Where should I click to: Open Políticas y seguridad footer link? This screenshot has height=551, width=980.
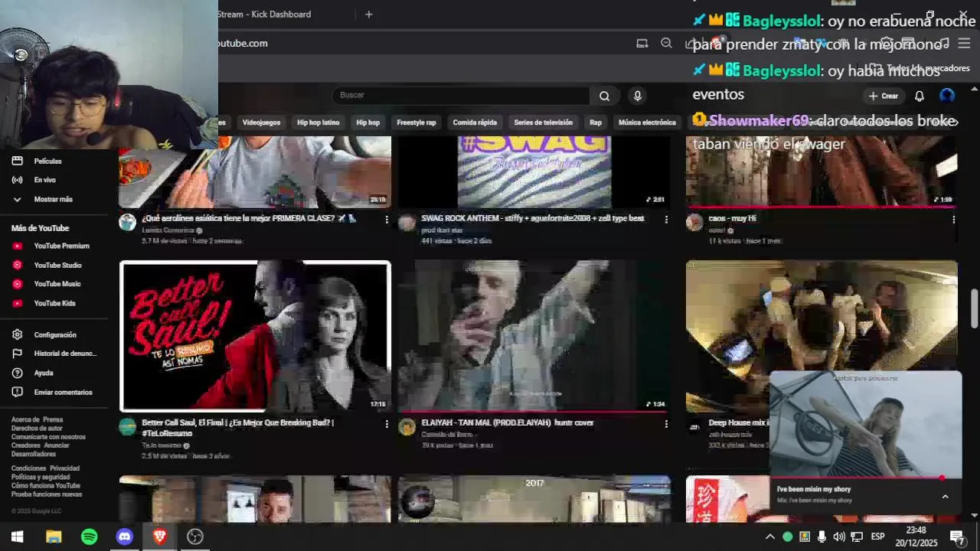point(41,477)
